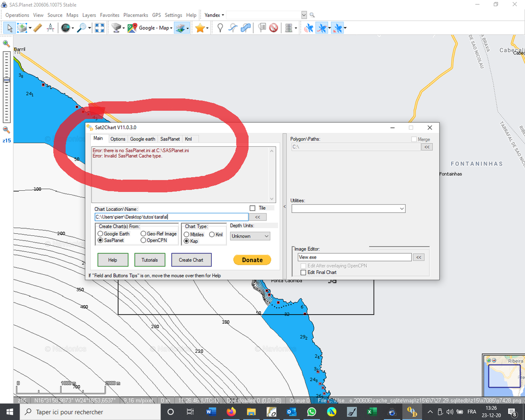Select the SasPlanet source radio button
525x420 pixels.
pos(100,241)
